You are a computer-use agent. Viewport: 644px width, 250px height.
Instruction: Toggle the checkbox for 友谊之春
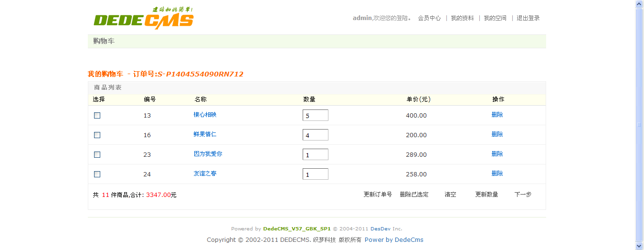[97, 174]
